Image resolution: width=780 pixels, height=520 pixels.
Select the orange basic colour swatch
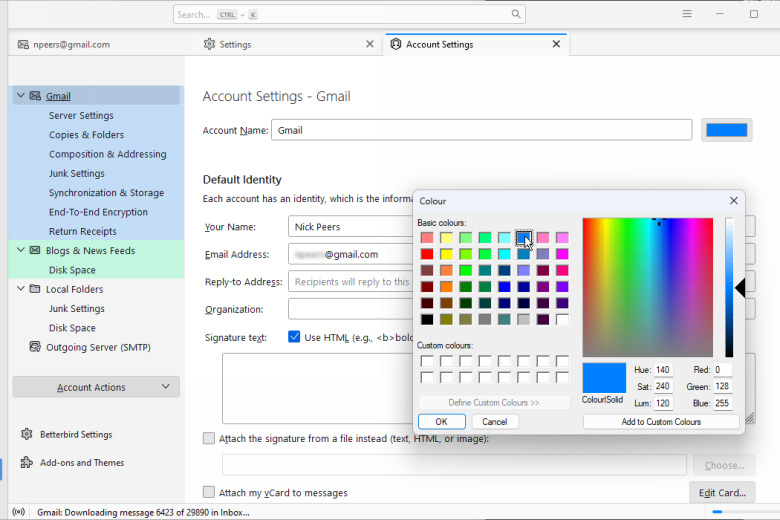[446, 287]
